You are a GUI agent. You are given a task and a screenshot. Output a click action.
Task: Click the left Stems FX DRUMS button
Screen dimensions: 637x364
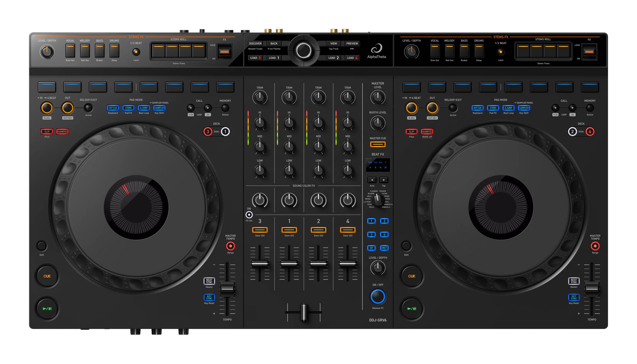click(114, 51)
